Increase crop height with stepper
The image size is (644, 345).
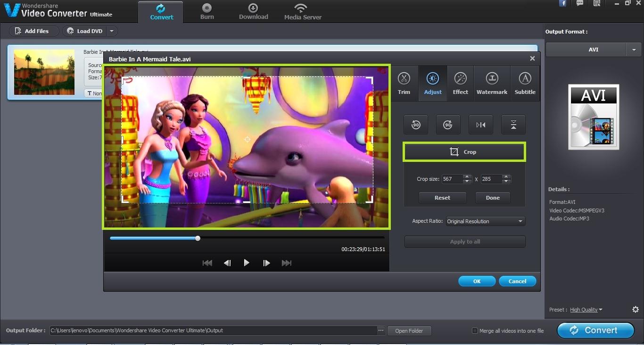(506, 177)
